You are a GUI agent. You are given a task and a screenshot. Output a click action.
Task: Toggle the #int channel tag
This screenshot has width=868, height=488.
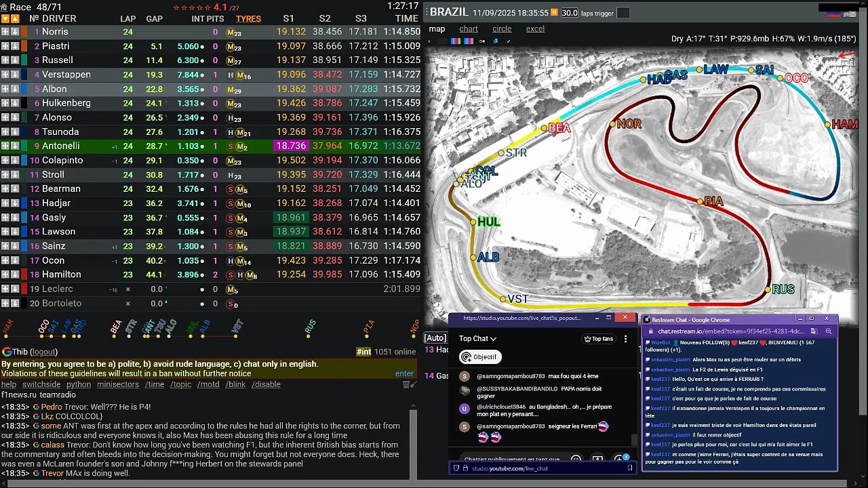[363, 352]
